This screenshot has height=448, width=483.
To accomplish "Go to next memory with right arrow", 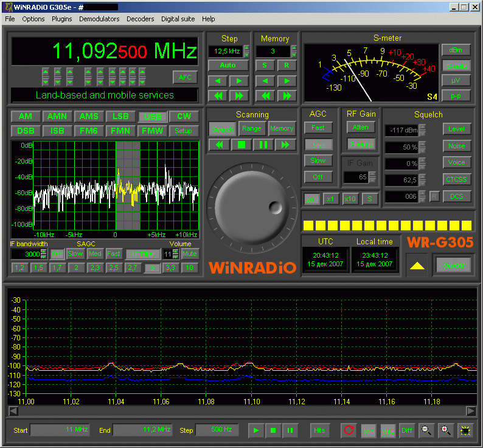I will 287,81.
